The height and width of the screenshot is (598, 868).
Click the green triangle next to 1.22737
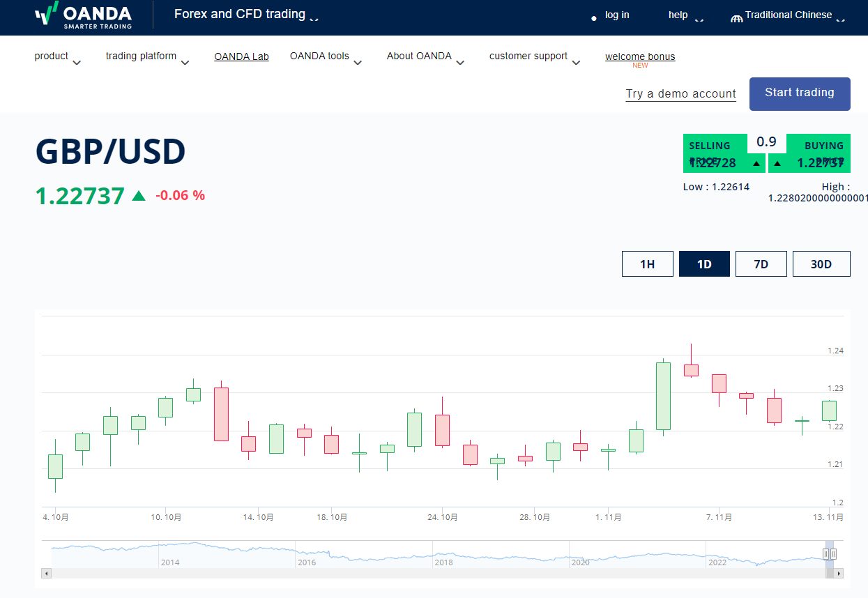click(x=139, y=196)
